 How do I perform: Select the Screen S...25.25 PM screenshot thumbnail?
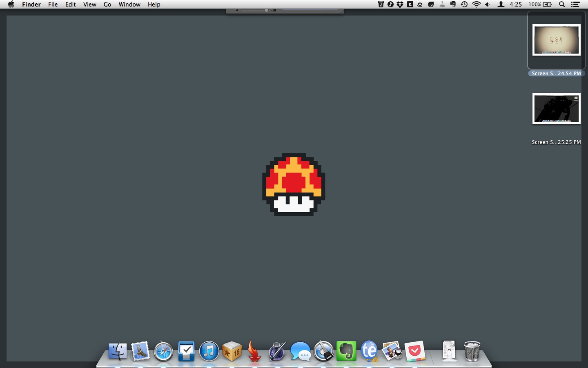[x=556, y=108]
